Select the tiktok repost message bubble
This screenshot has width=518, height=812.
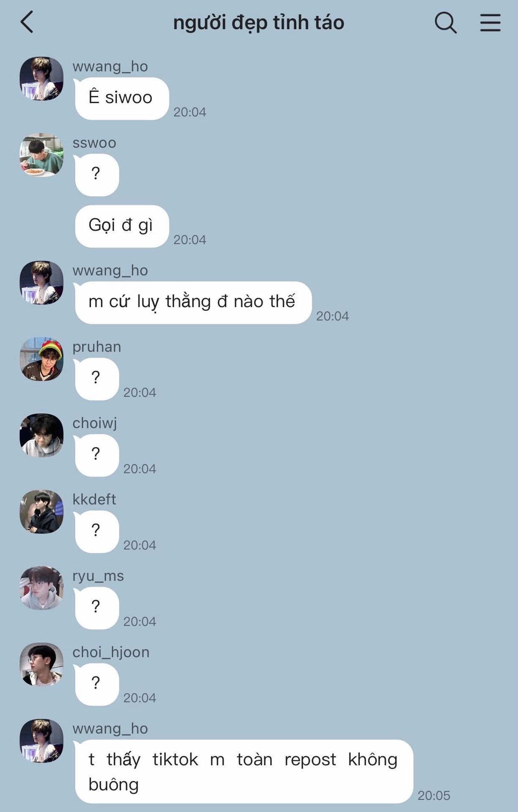[244, 771]
